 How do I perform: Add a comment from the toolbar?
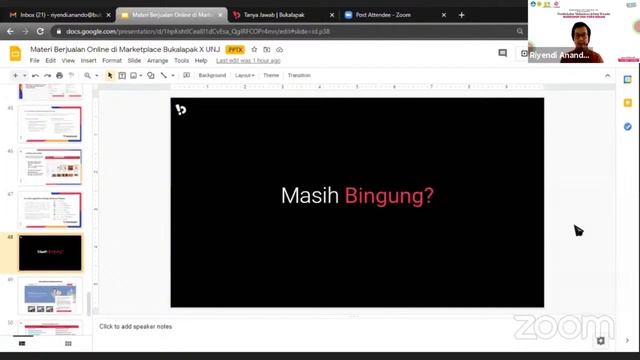coord(187,76)
